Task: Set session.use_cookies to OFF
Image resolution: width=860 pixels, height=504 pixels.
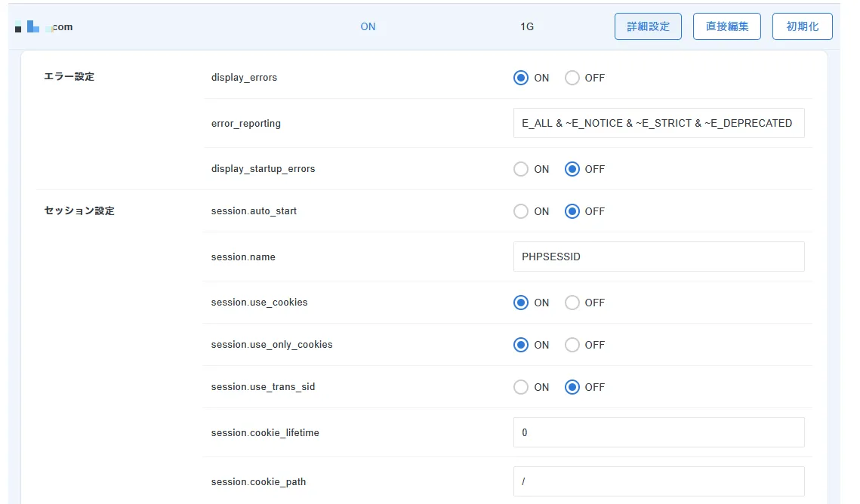Action: coord(572,303)
